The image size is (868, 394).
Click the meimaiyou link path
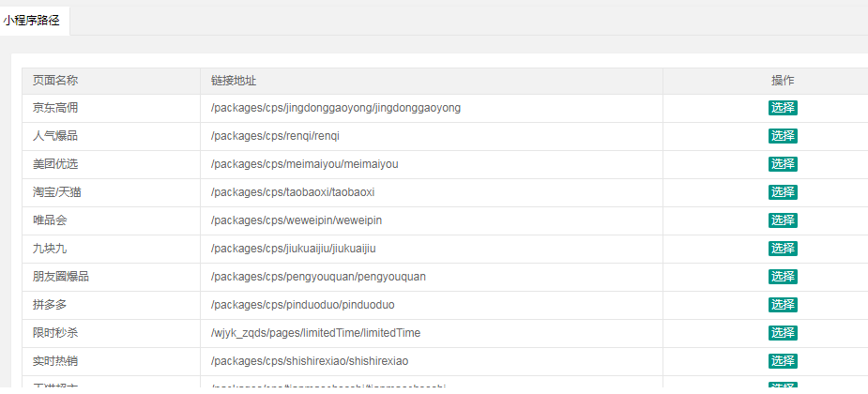point(304,164)
